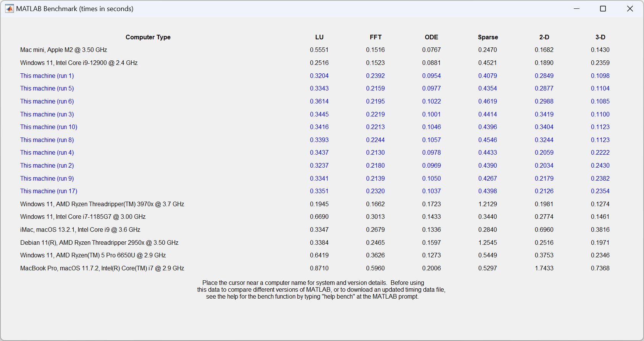The image size is (644, 341).
Task: Click 3-D value 0.1100 for run 3
Action: click(x=600, y=114)
